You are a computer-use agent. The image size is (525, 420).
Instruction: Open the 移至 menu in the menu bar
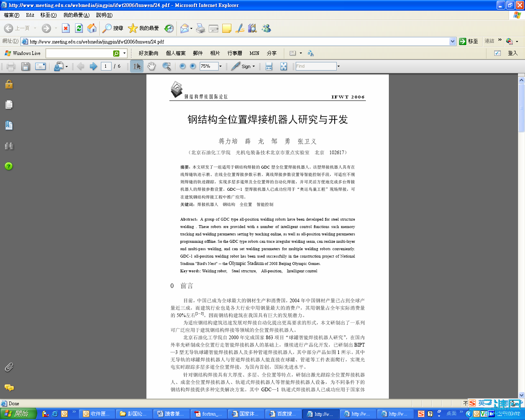coord(48,15)
